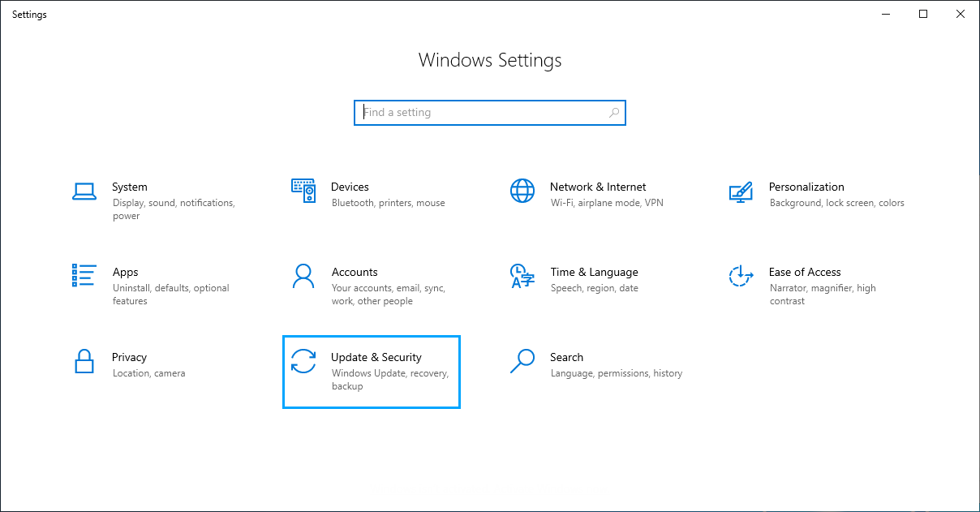Choose the 'Ease of Access' heading
The width and height of the screenshot is (980, 512).
pyautogui.click(x=805, y=272)
